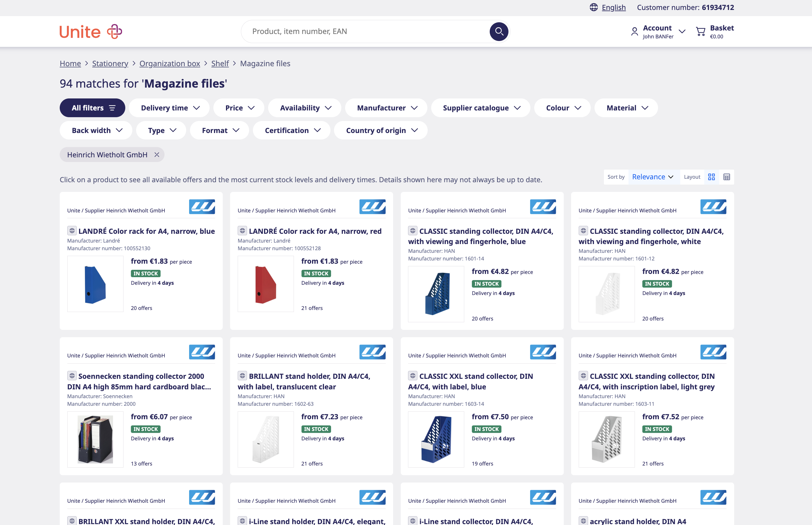Click customer number 61934712
812x525 pixels.
(718, 7)
